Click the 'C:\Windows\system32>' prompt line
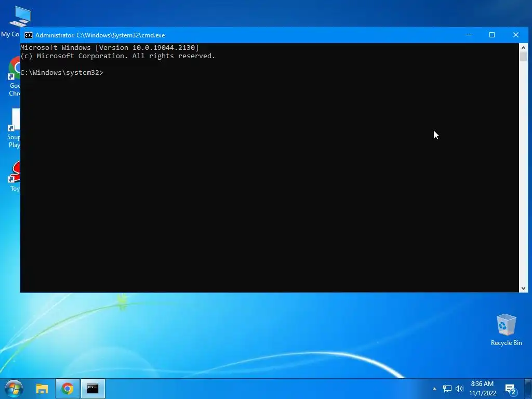The width and height of the screenshot is (532, 399). tap(62, 73)
